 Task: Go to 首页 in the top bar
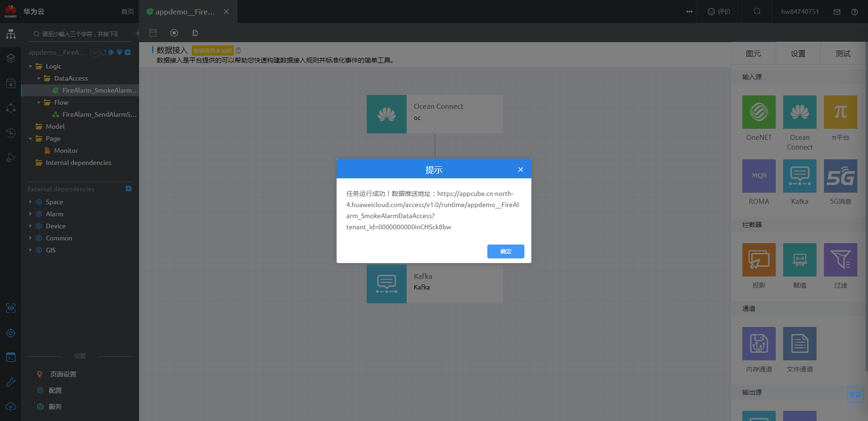point(128,12)
